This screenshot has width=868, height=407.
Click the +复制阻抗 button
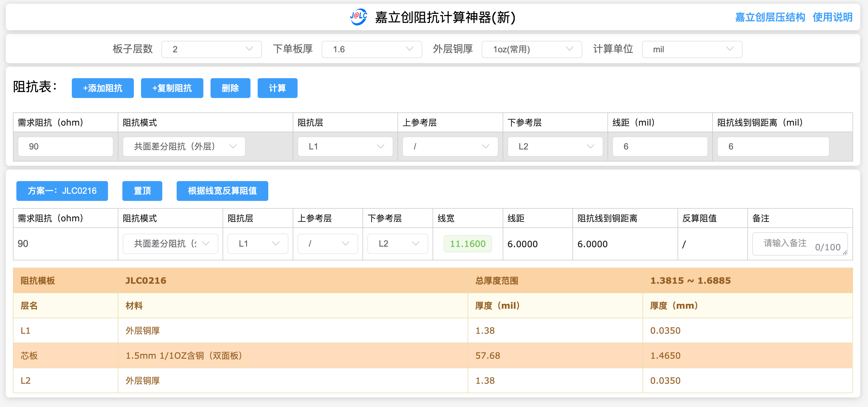pos(172,88)
